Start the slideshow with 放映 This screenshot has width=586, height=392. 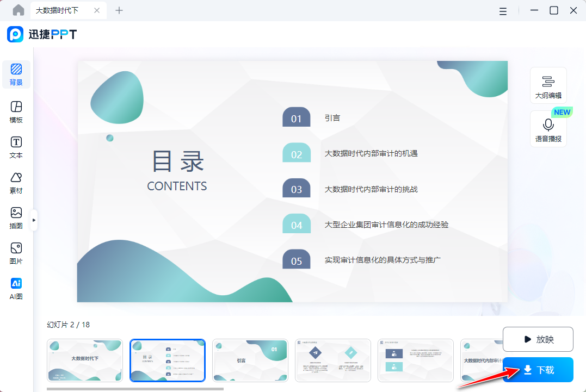click(538, 339)
